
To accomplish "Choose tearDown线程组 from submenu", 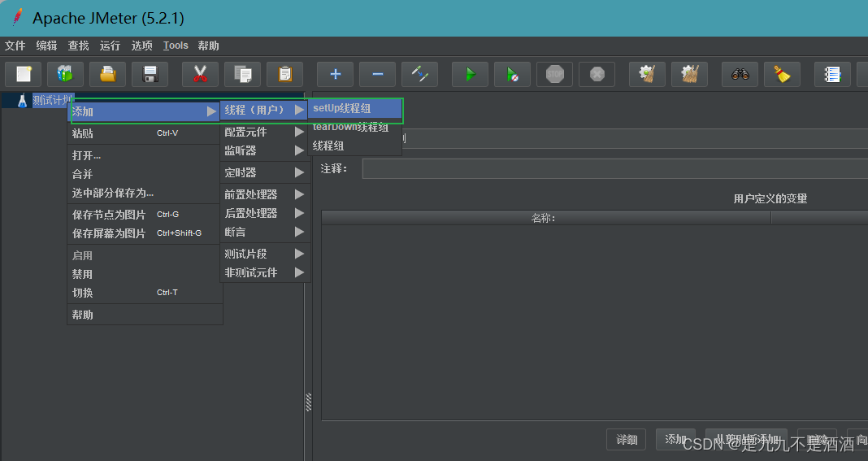I will coord(355,127).
